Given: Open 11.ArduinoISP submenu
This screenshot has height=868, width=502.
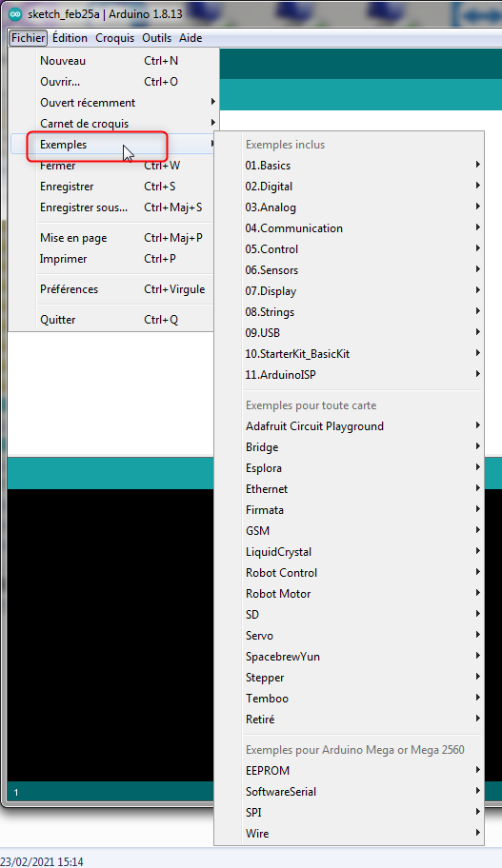Looking at the screenshot, I should click(x=349, y=375).
